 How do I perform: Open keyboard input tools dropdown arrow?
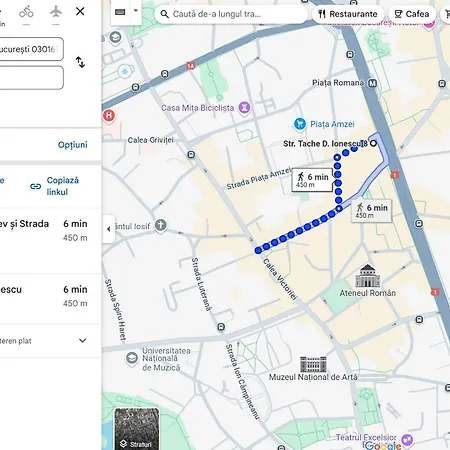[136, 10]
